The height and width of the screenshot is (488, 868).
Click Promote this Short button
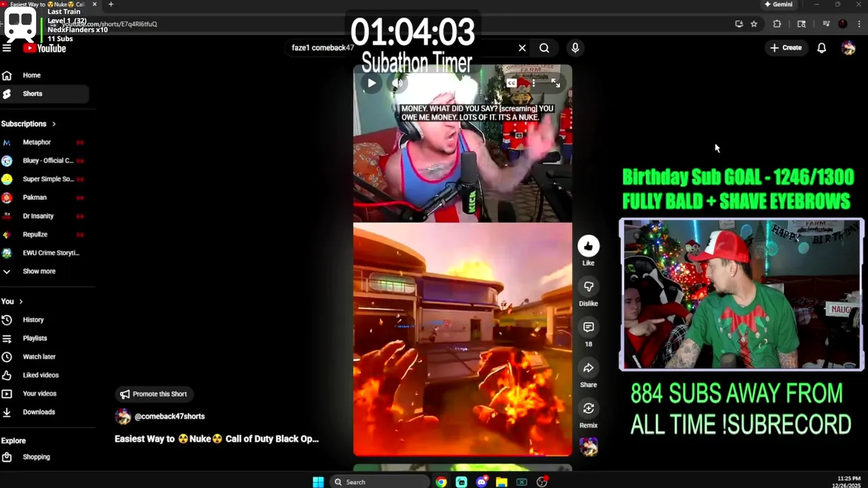click(x=153, y=394)
